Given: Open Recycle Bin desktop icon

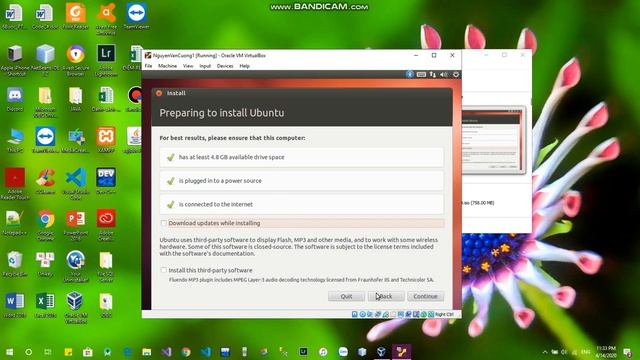Looking at the screenshot, I should point(15,264).
